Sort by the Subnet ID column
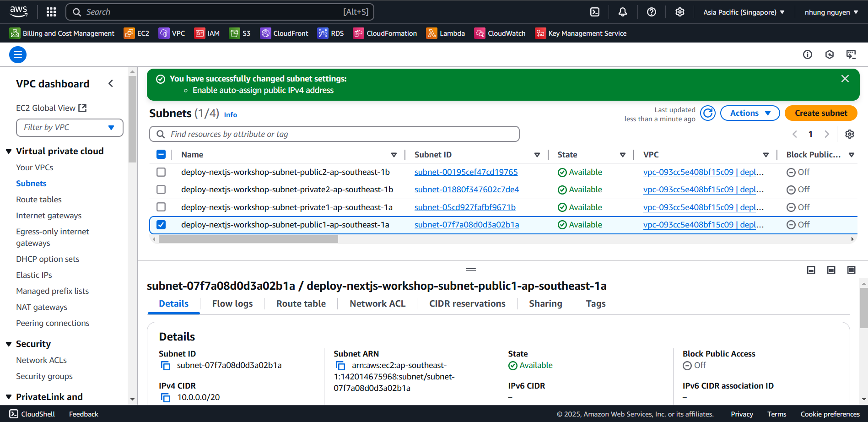Viewport: 868px width, 422px height. point(537,155)
